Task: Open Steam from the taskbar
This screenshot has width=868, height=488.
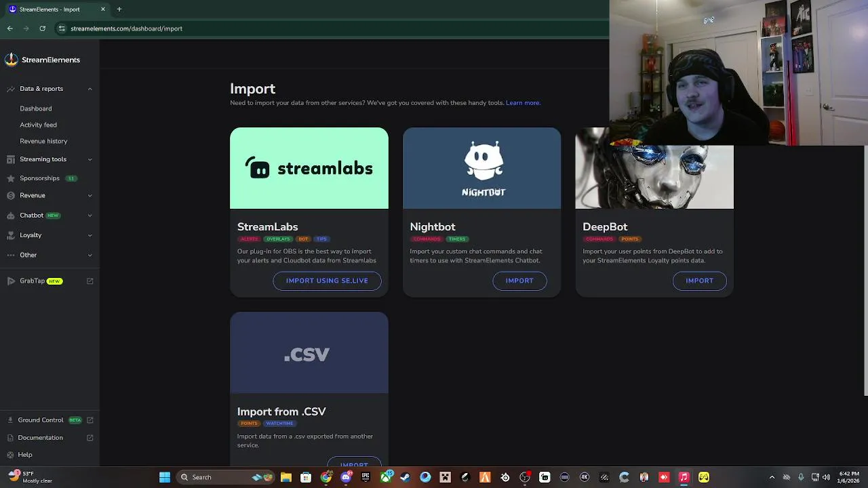Action: pos(406,477)
